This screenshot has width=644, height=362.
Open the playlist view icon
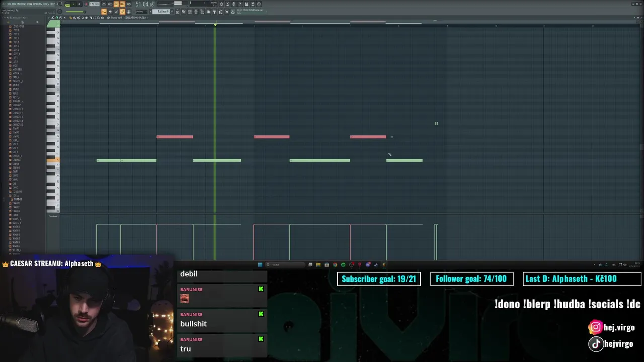tap(177, 11)
